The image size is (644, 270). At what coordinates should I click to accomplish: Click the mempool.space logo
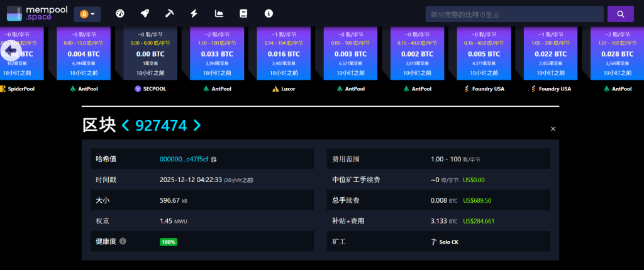[x=35, y=13]
